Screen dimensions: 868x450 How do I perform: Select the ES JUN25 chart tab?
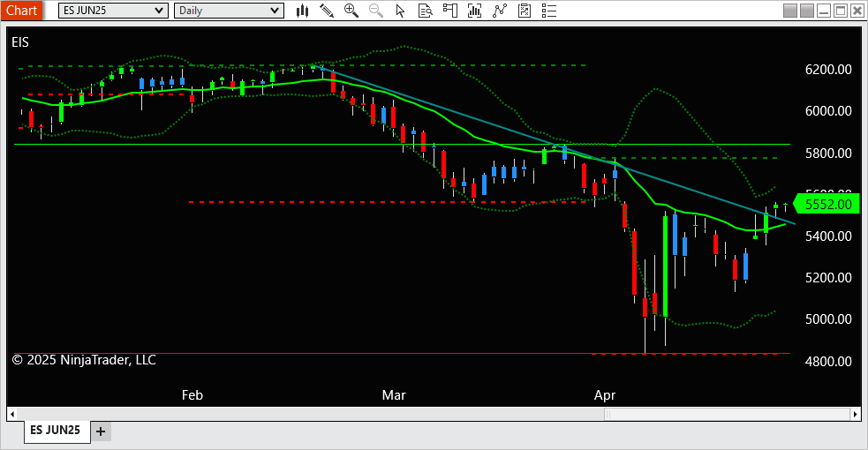coord(56,430)
